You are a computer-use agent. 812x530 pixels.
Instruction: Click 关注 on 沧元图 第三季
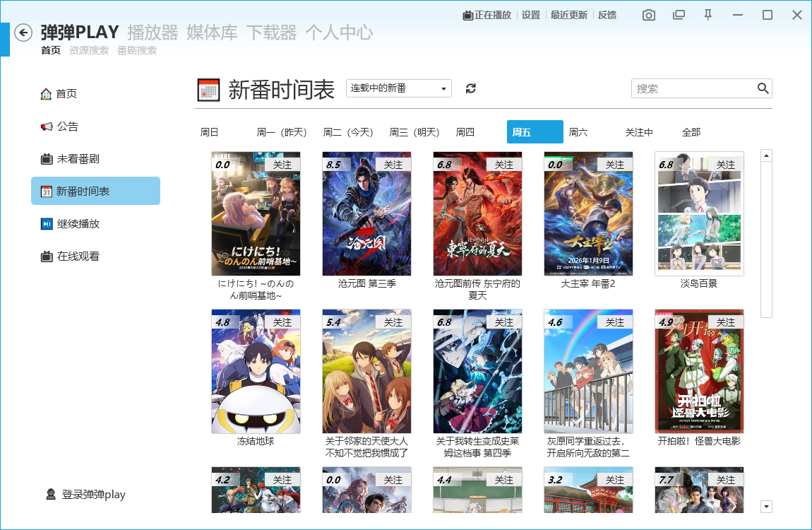[x=393, y=165]
